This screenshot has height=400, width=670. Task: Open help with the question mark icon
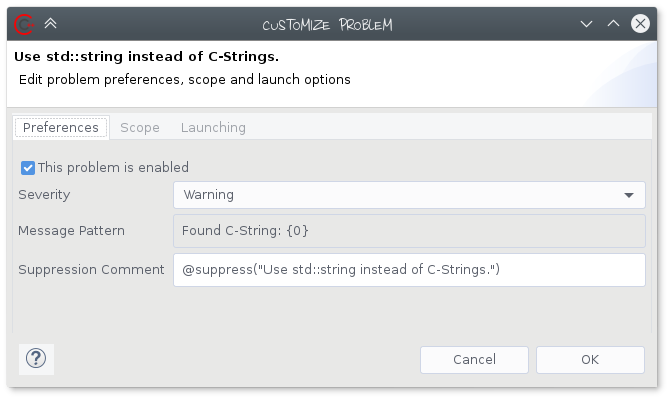(x=36, y=359)
